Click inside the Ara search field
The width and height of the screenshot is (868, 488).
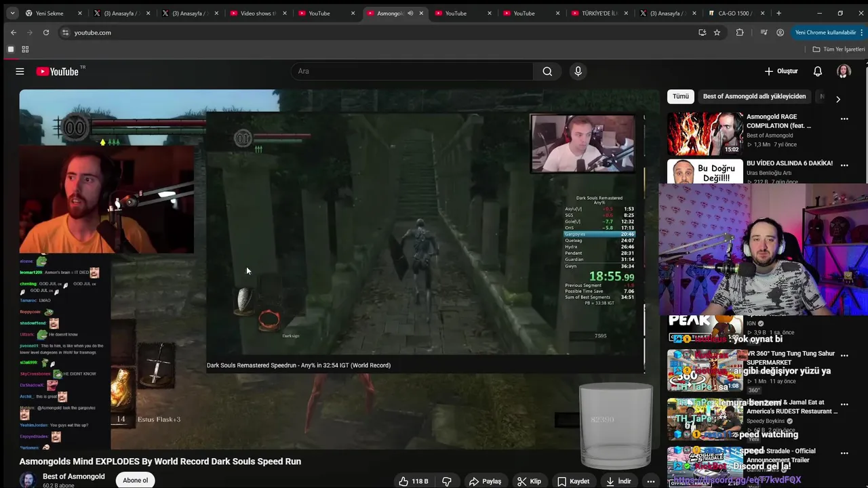412,71
